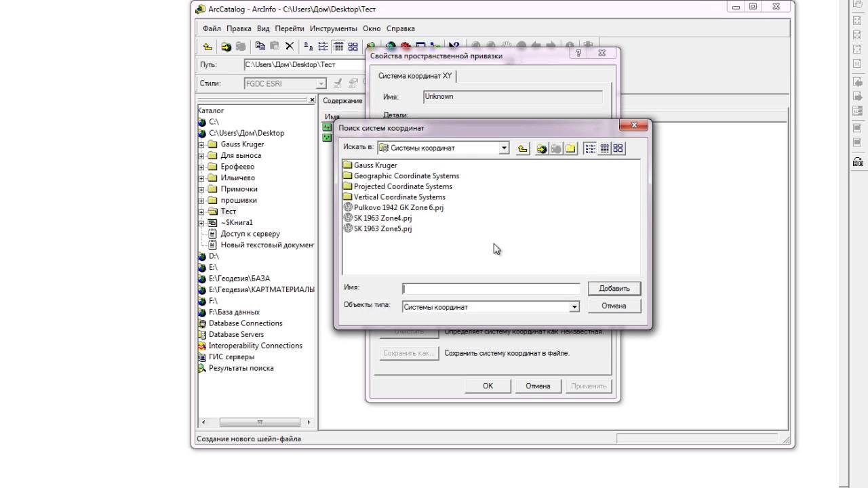868x488 pixels.
Task: Expand Gauss Kruger node in catalog tree
Action: (x=201, y=144)
